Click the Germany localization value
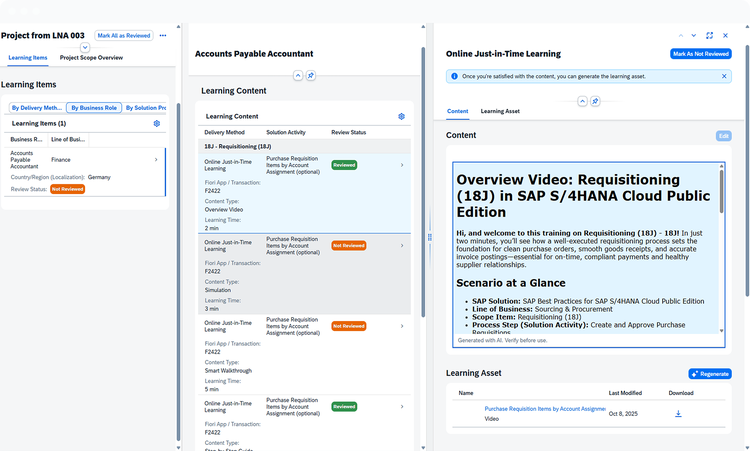 [99, 177]
